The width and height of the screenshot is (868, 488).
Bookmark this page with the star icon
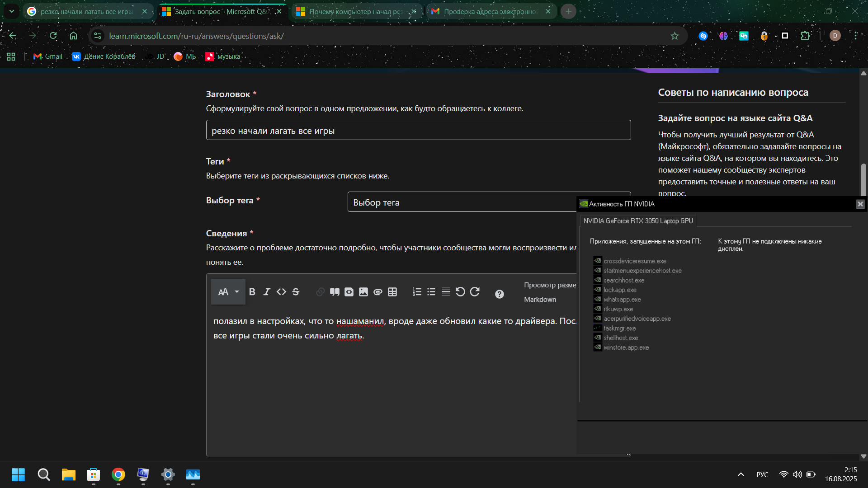click(x=675, y=36)
